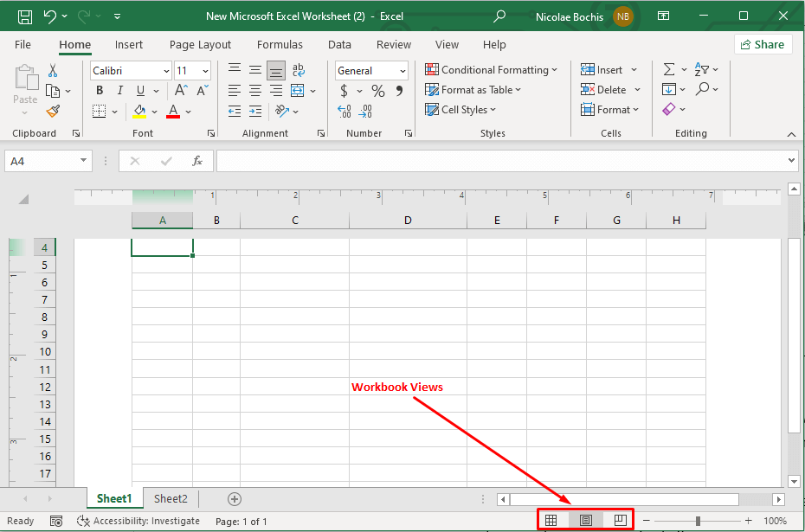Open the General number format dropdown
The image size is (805, 532).
tap(401, 70)
